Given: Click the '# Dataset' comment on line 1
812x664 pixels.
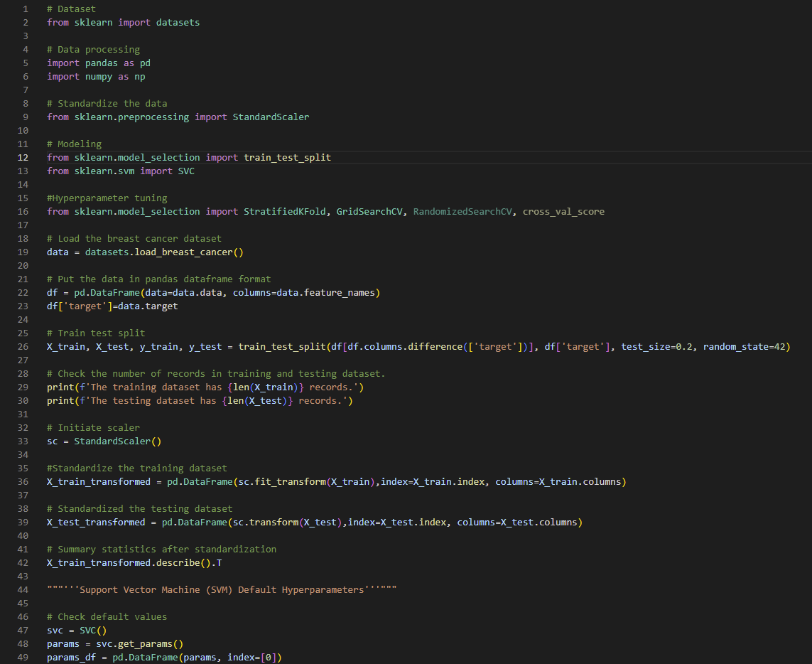Looking at the screenshot, I should pos(71,8).
